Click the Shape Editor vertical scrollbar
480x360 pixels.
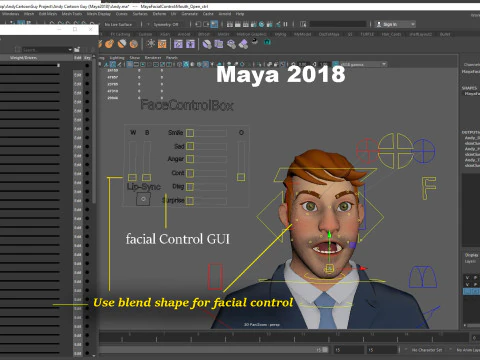click(x=94, y=130)
